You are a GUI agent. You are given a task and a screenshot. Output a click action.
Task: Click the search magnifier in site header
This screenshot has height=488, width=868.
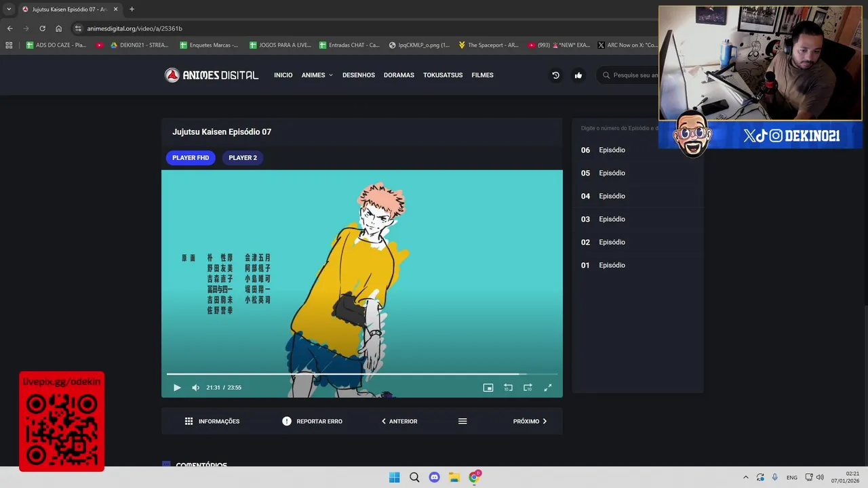point(606,75)
